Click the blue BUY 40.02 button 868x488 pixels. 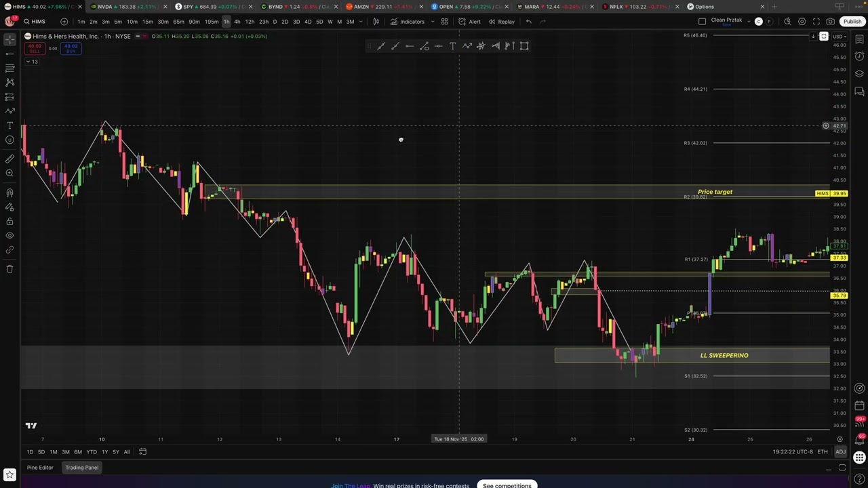(71, 48)
